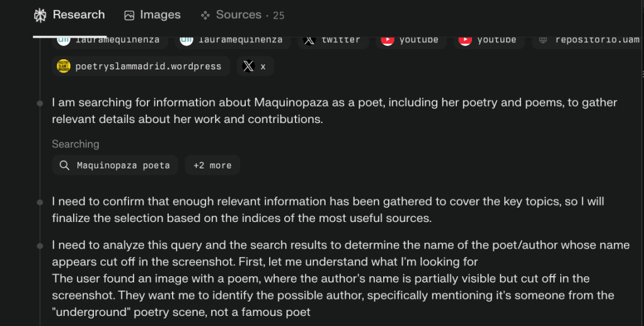Click the Perplexity Research logo icon
Image resolution: width=644 pixels, height=326 pixels.
(x=40, y=15)
